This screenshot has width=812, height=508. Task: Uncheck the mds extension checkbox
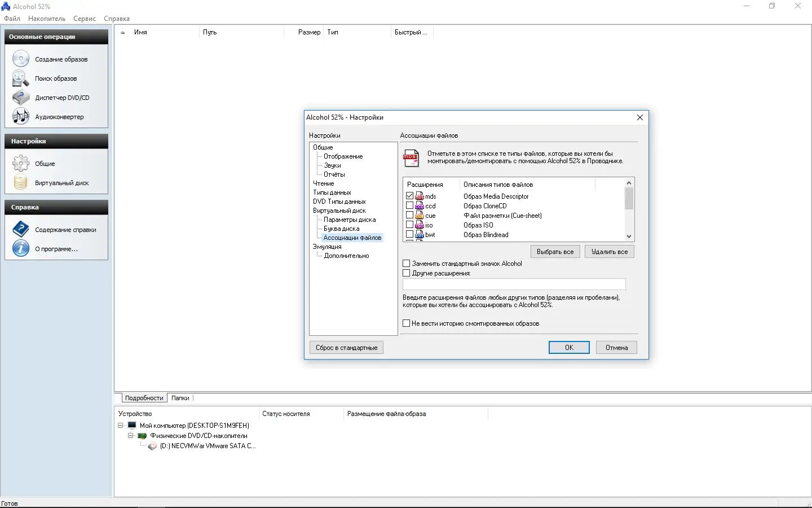tap(410, 196)
